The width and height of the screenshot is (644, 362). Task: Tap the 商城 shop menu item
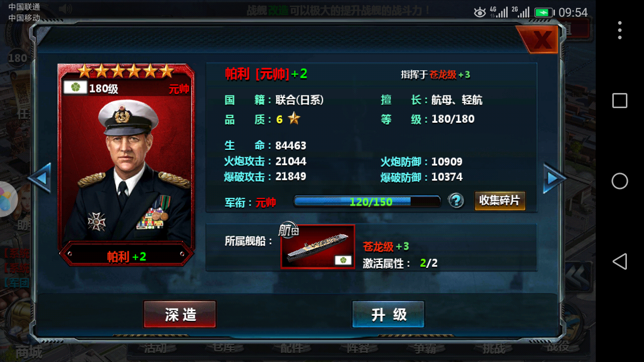click(29, 351)
